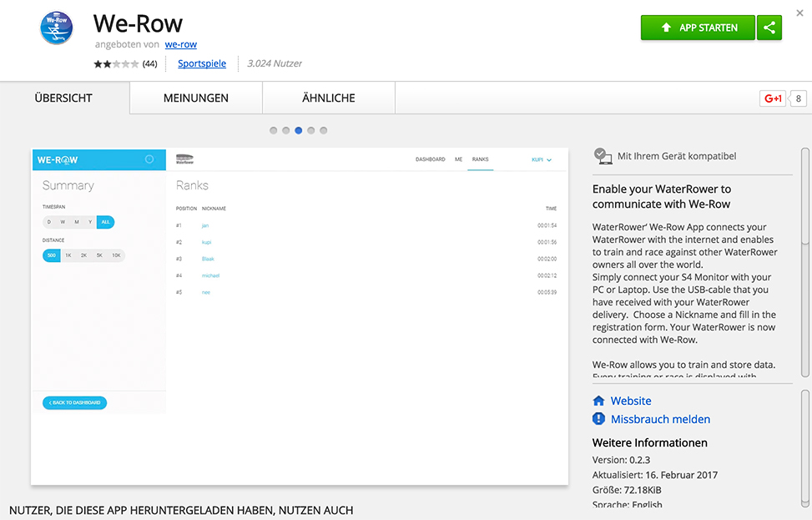This screenshot has height=520, width=812.
Task: Click the "Aktualisiert: 16. Februar 2017" text
Action: point(655,475)
